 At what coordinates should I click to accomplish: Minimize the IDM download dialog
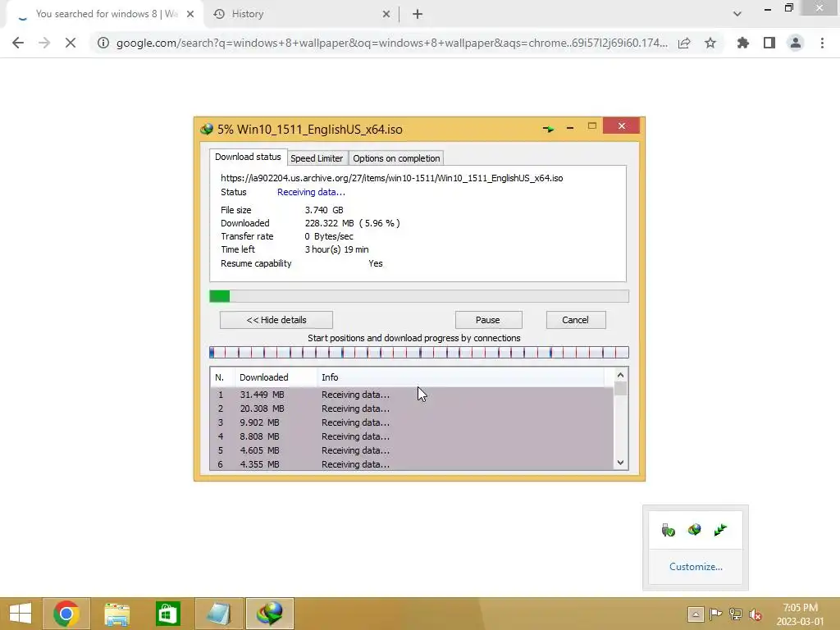click(x=570, y=128)
